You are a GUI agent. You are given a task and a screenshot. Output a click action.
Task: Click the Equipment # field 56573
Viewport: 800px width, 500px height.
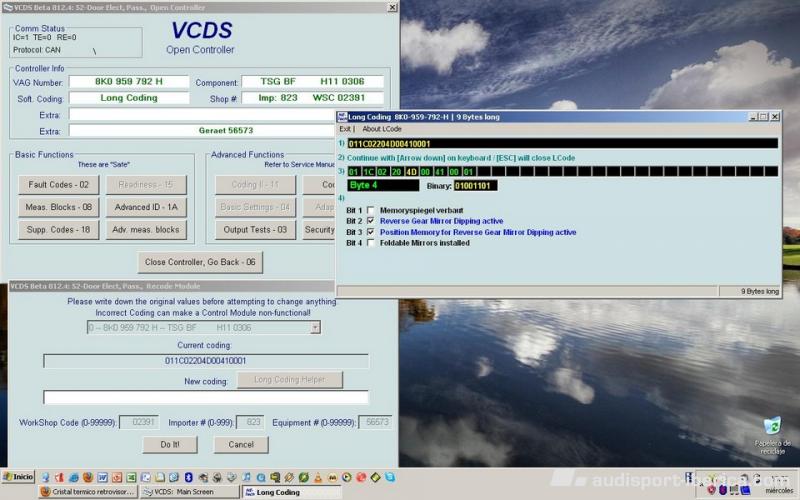tap(375, 422)
